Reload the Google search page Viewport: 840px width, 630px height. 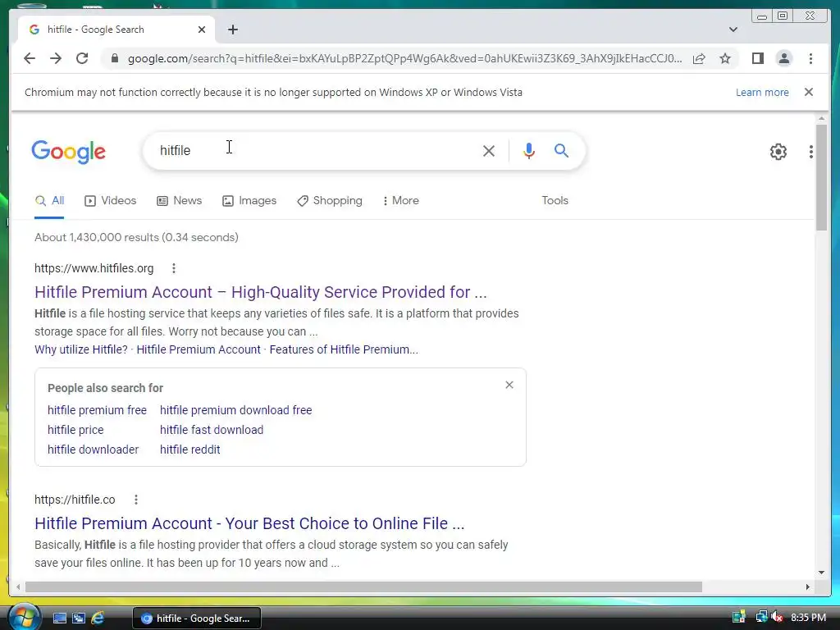82,58
